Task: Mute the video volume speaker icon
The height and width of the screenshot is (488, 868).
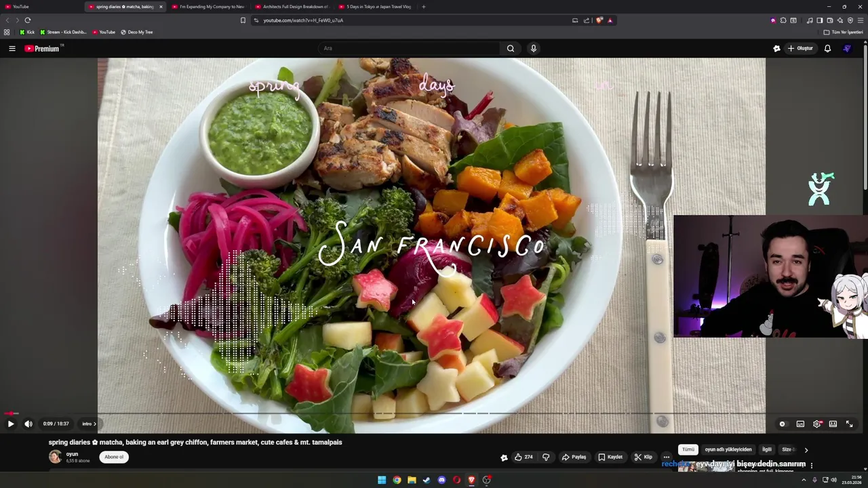Action: (x=28, y=424)
